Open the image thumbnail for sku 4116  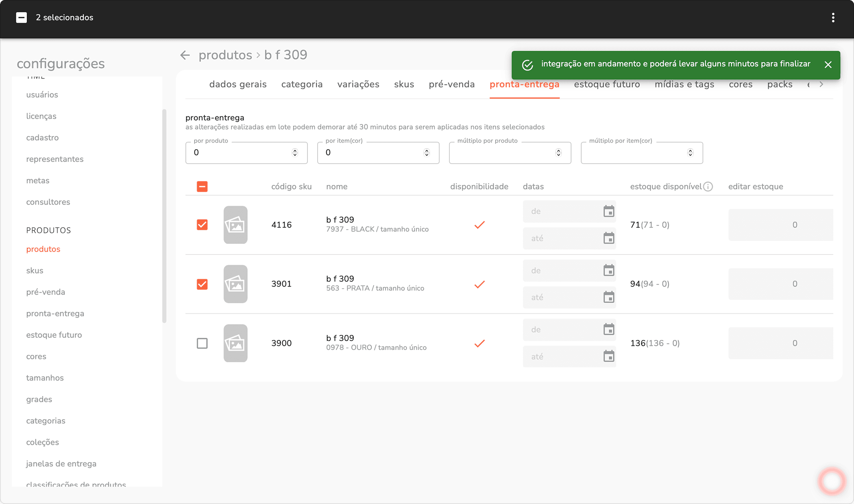click(x=235, y=225)
